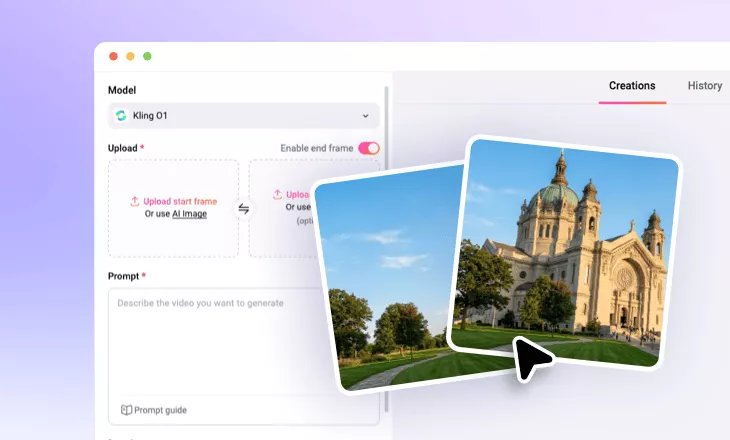Open the History tab
The height and width of the screenshot is (440, 730).
[x=704, y=86]
